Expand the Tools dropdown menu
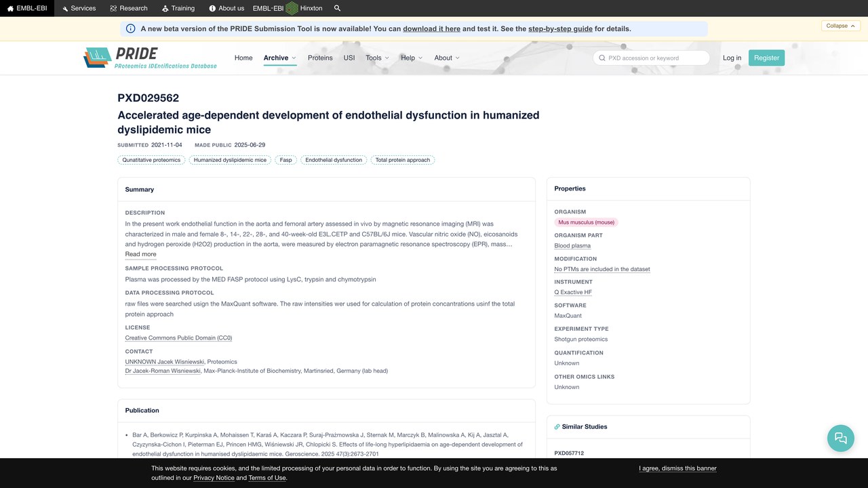Viewport: 868px width, 488px height. point(378,58)
